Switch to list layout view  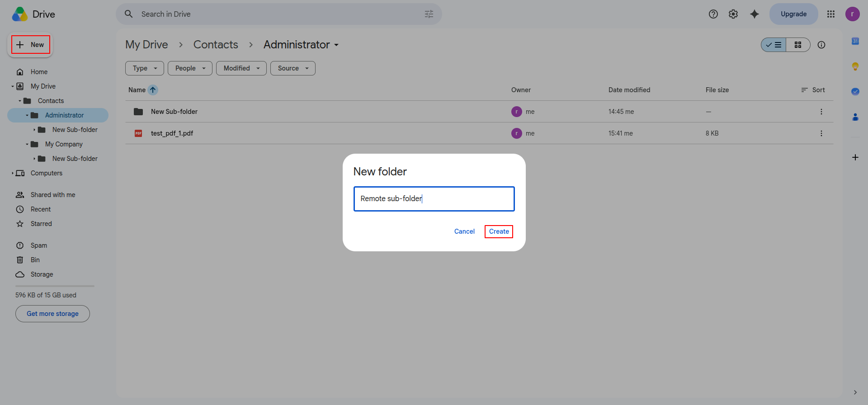point(774,45)
